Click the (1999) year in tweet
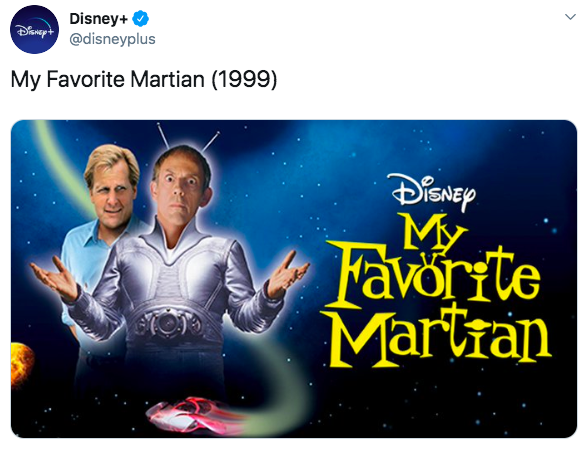Screen dimensions: 584x453 coord(244,79)
